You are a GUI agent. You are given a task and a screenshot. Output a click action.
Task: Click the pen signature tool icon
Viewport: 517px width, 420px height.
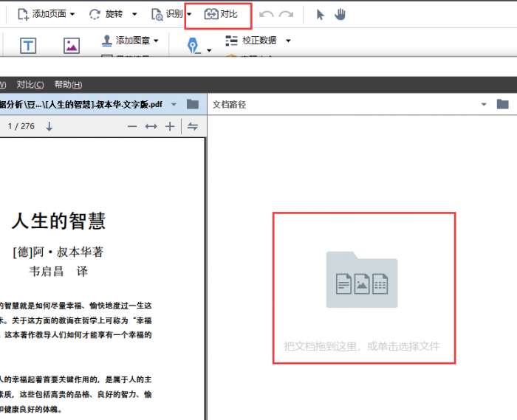(x=194, y=46)
